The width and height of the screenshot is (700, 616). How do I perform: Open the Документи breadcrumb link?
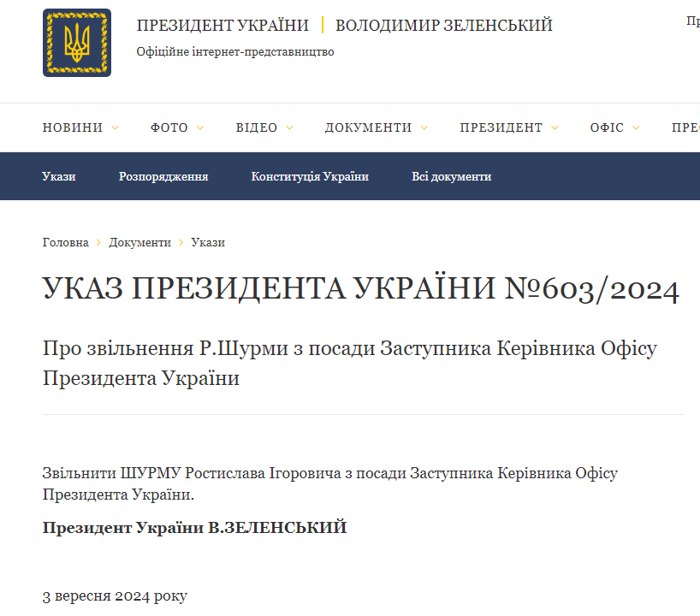(139, 242)
